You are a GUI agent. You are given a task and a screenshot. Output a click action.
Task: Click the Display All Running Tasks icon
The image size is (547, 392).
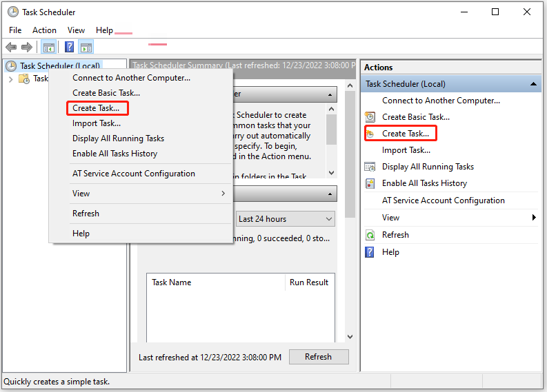[370, 167]
